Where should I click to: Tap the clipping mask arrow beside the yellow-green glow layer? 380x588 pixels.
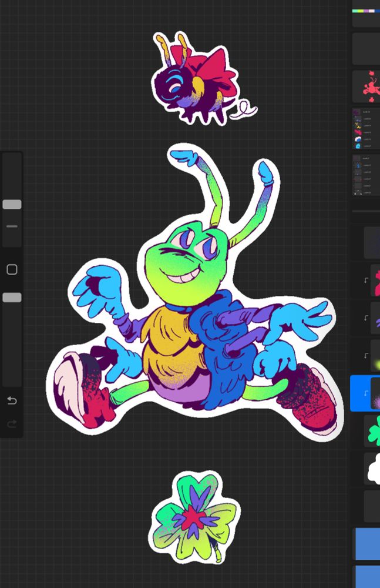click(x=366, y=356)
